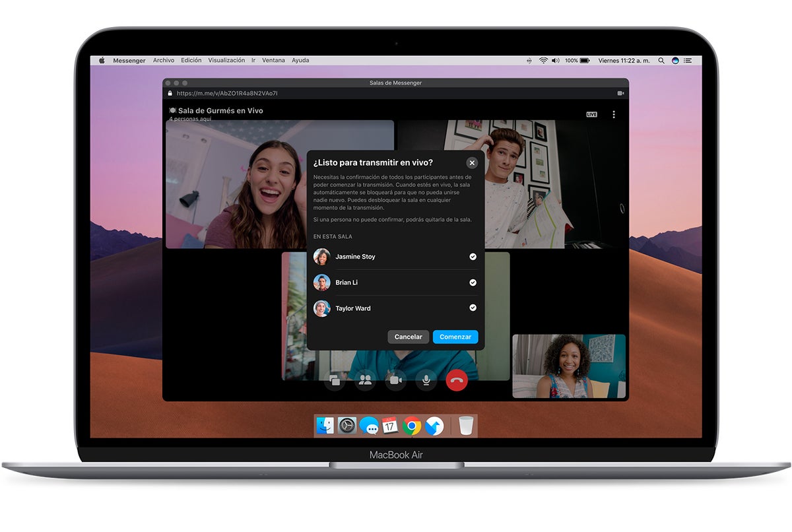This screenshot has width=792, height=532.
Task: Toggle Brian Li's confirmation checkmark
Action: point(473,283)
